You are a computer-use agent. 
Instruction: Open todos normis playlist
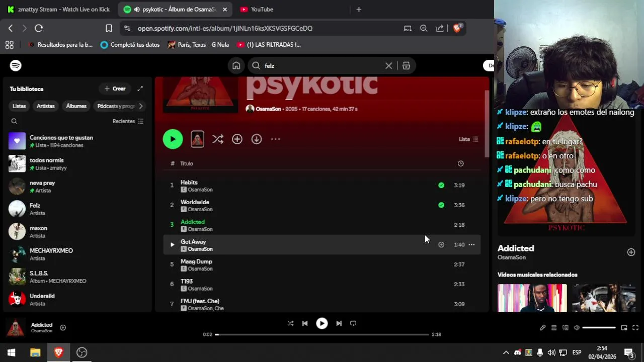click(x=76, y=164)
